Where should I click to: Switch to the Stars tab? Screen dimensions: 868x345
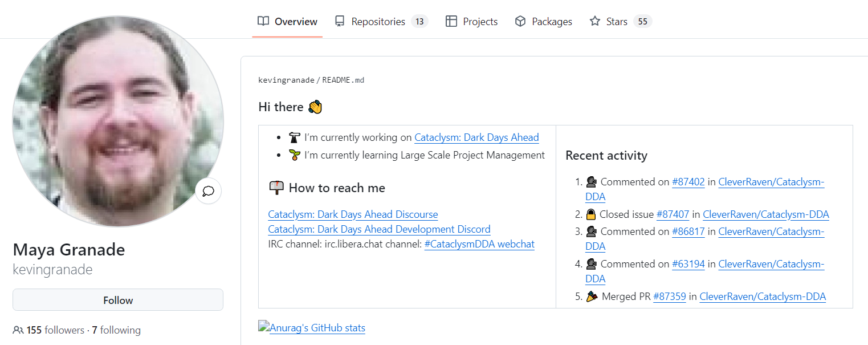[x=620, y=21]
